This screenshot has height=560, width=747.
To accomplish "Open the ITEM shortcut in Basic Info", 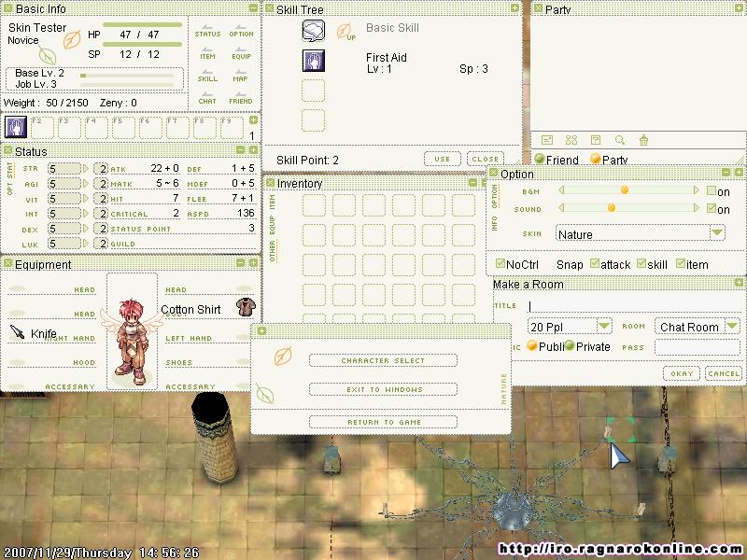I will click(207, 53).
